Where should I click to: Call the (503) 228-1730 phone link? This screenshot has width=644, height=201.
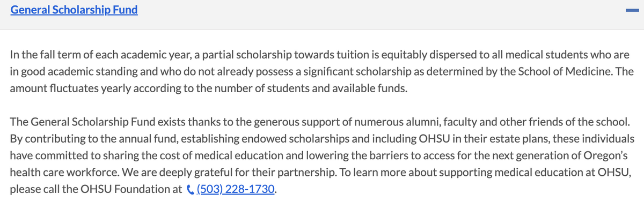click(236, 190)
